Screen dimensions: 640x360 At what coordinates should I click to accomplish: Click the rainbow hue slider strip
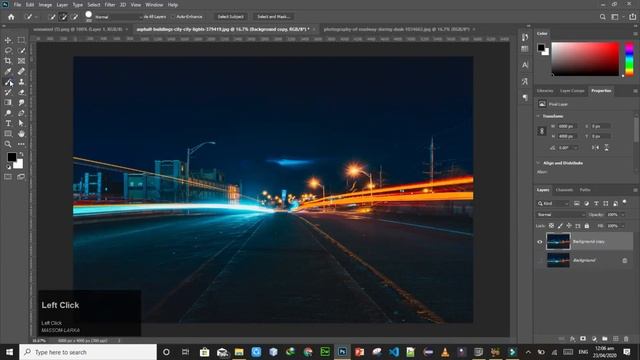pyautogui.click(x=629, y=59)
